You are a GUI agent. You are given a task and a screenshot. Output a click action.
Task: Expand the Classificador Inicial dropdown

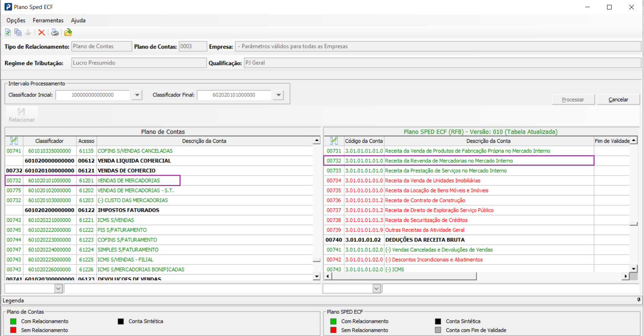(x=137, y=95)
